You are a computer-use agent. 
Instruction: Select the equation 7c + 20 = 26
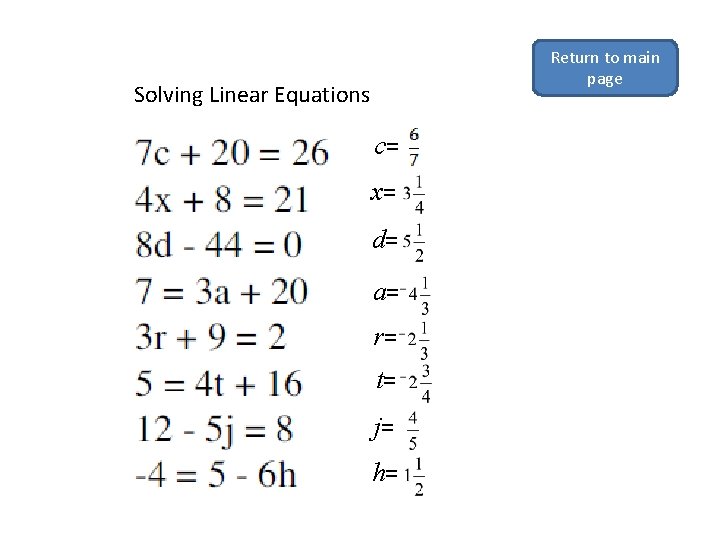click(232, 153)
